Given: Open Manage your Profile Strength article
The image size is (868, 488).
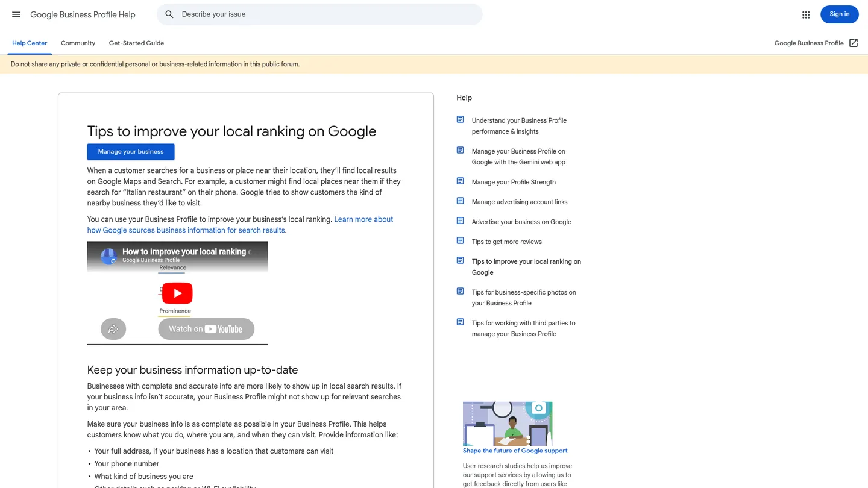Looking at the screenshot, I should point(514,182).
